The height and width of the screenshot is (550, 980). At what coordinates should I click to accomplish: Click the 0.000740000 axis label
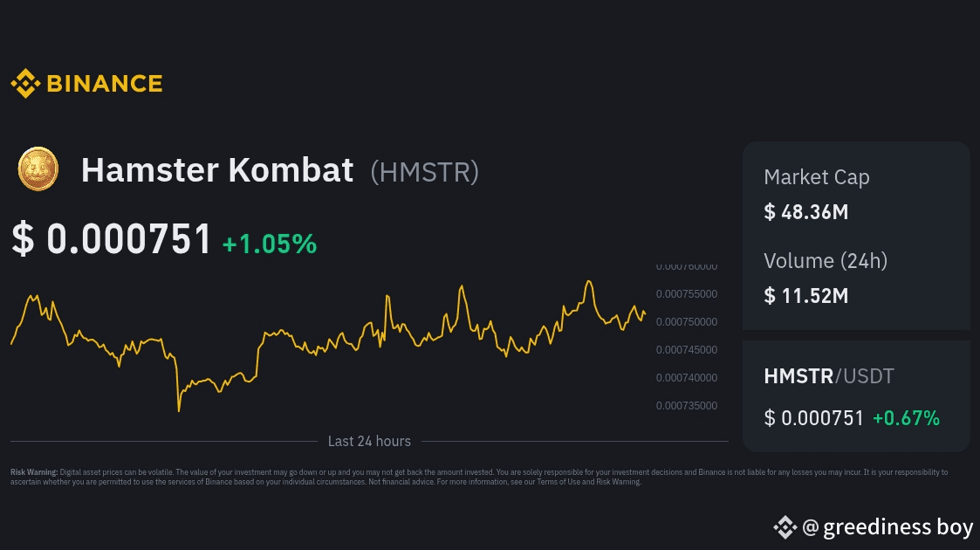coord(687,377)
